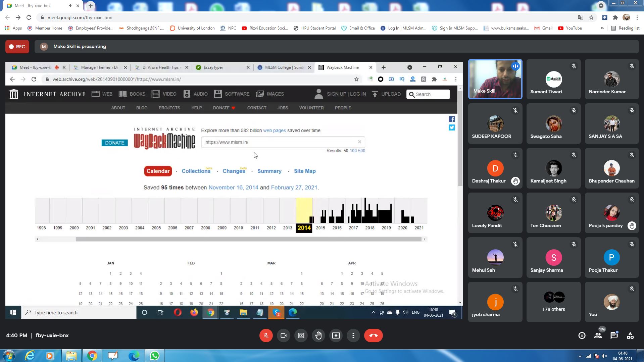Image resolution: width=644 pixels, height=362 pixels.
Task: Unmute microphone in Meet controls
Action: click(x=266, y=335)
